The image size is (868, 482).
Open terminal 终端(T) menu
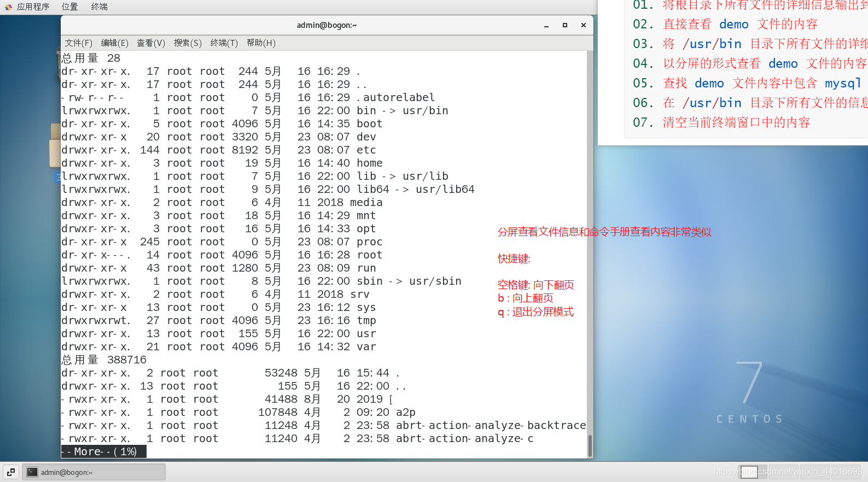(224, 43)
